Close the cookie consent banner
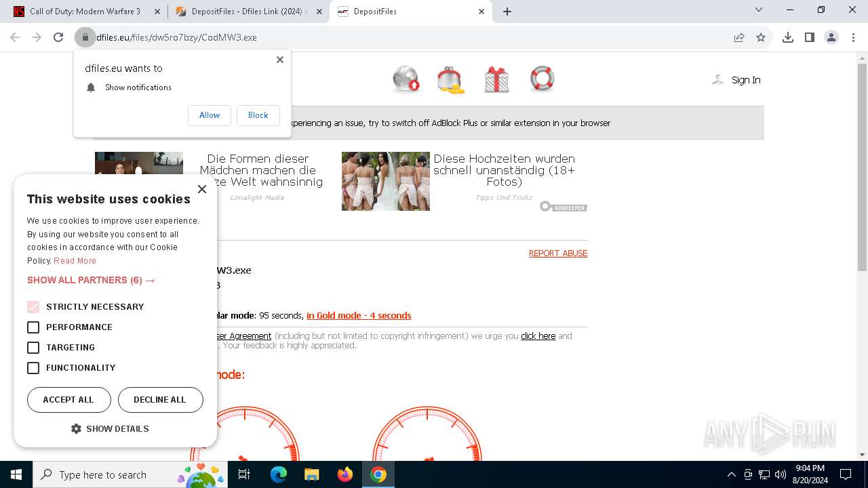The width and height of the screenshot is (868, 488). coord(202,189)
